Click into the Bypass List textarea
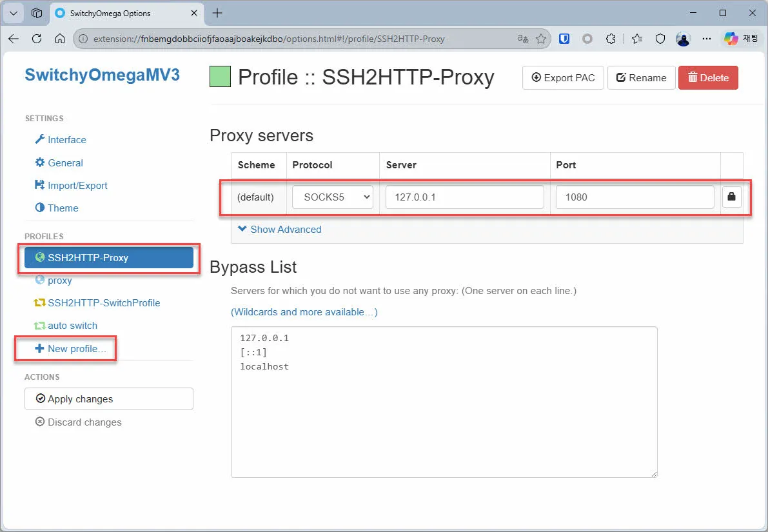This screenshot has height=532, width=768. point(444,402)
